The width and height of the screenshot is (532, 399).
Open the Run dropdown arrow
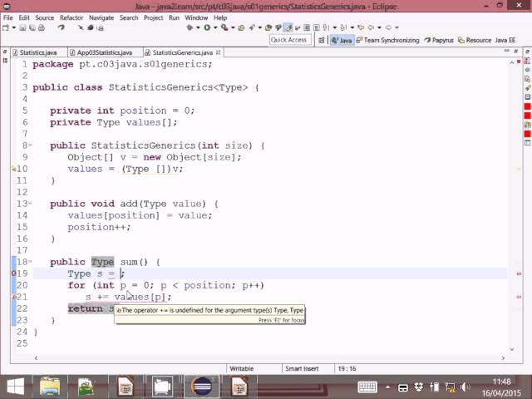click(x=215, y=27)
